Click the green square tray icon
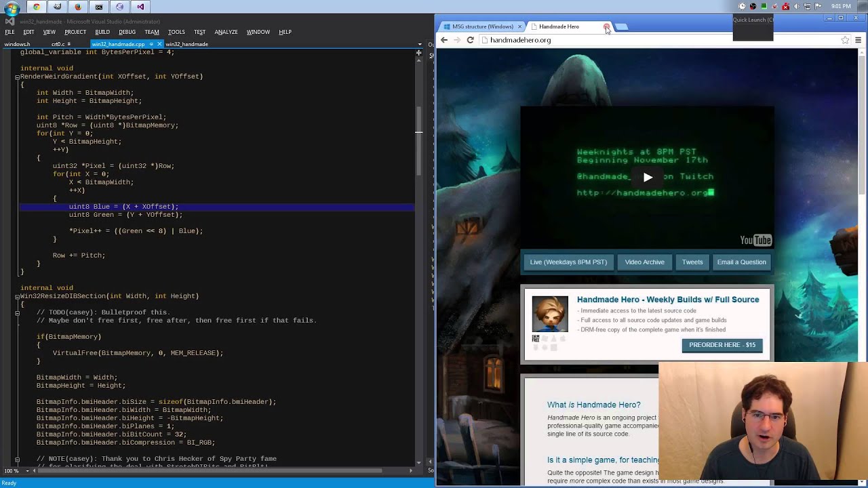868x488 pixels. point(764,6)
